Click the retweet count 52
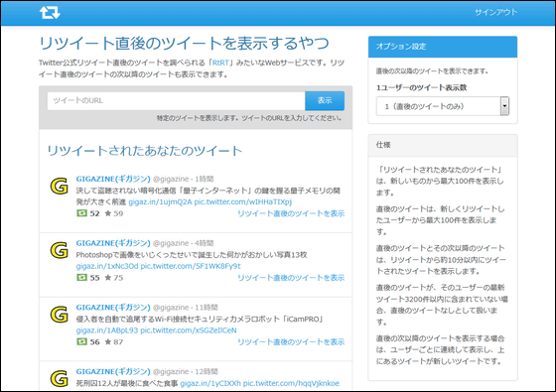The width and height of the screenshot is (556, 392). (94, 213)
